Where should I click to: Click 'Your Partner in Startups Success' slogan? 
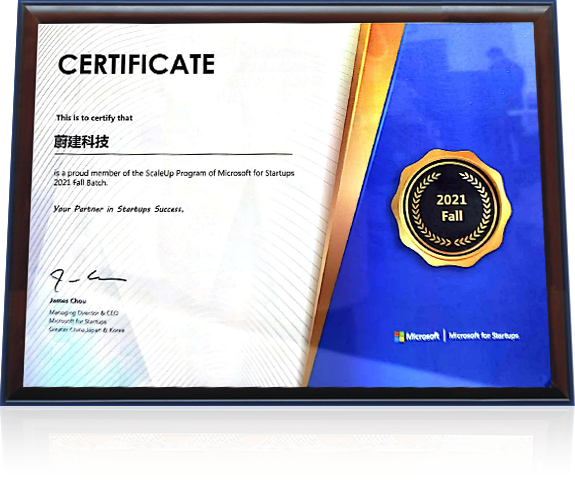(118, 209)
